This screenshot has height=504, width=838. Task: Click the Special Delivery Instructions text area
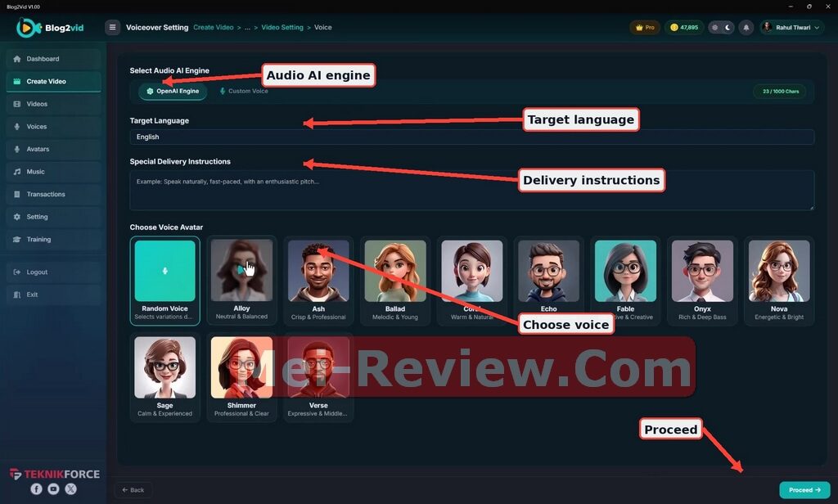(x=472, y=191)
